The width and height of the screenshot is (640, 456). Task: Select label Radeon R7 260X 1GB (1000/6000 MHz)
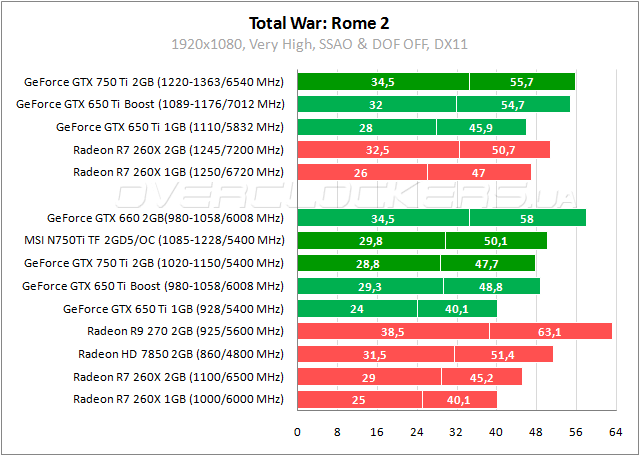[178, 398]
